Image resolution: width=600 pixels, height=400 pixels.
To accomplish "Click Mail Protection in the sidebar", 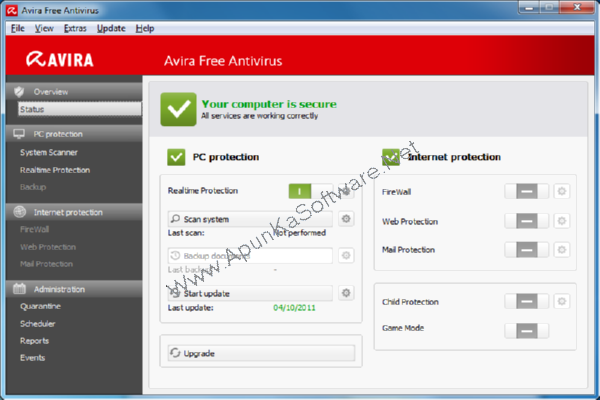I will click(46, 264).
